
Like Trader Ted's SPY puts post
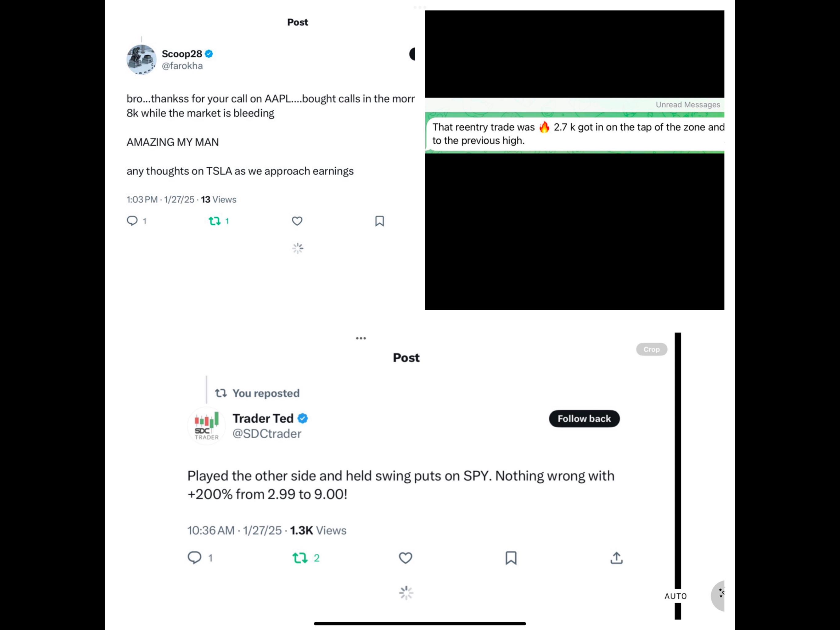pos(405,557)
